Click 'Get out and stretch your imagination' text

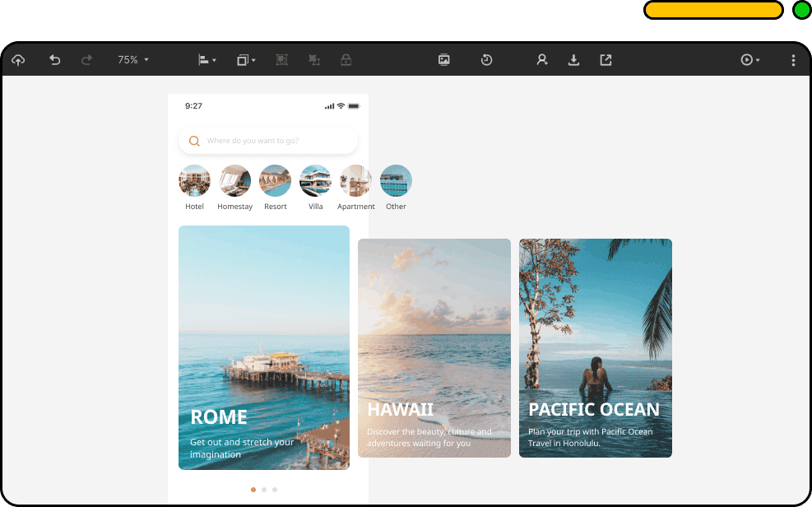tap(242, 449)
